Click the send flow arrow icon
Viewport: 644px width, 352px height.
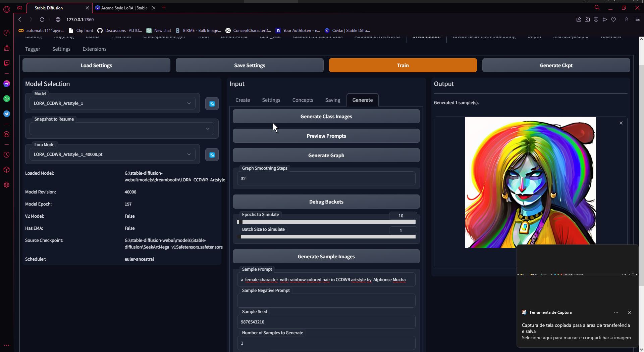coord(605,19)
